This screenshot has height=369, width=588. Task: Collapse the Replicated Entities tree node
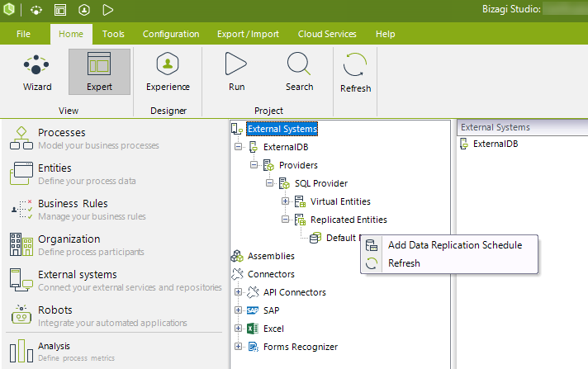[286, 220]
